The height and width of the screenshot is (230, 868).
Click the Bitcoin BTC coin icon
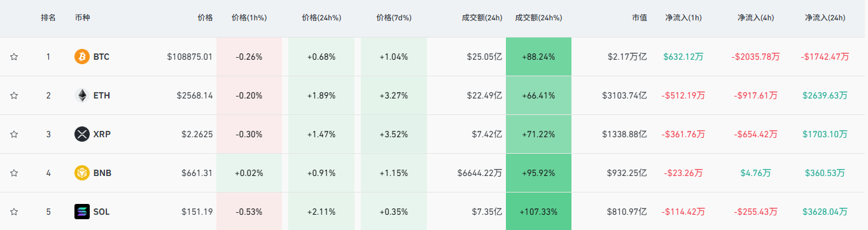tap(82, 57)
